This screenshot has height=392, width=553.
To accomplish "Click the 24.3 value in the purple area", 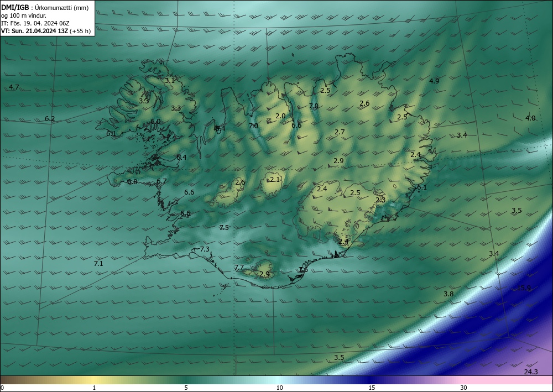I will (531, 372).
